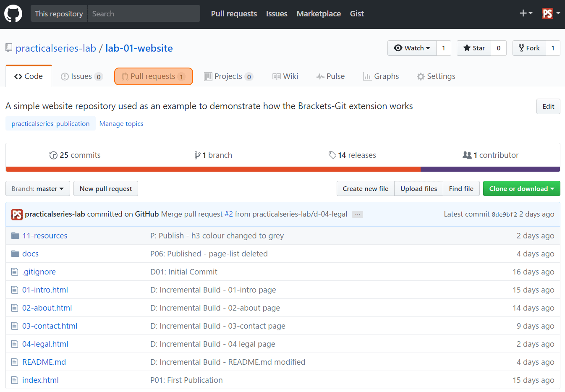Click the repository book icon beside practicalseries-lab
The image size is (565, 392).
tap(9, 48)
